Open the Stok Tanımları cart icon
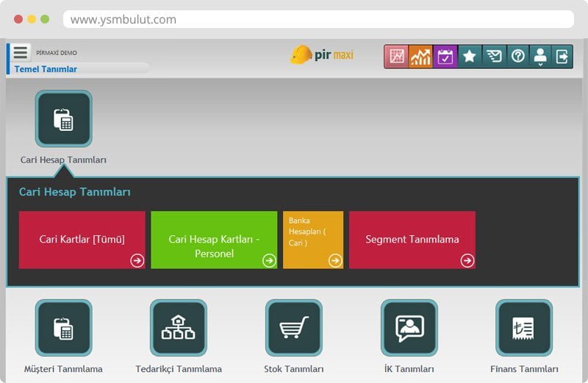This screenshot has height=383, width=588. pyautogui.click(x=293, y=328)
